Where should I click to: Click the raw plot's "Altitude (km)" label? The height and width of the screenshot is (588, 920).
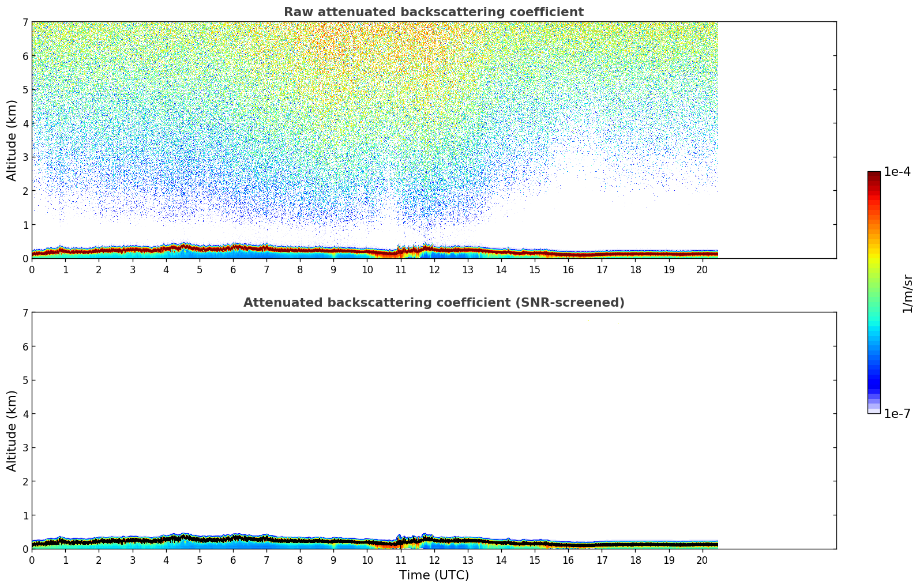coord(12,140)
